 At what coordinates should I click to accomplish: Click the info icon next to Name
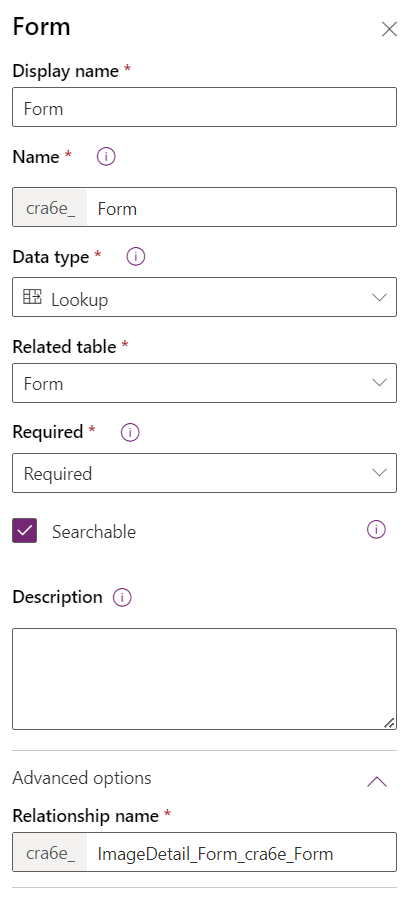tap(106, 156)
